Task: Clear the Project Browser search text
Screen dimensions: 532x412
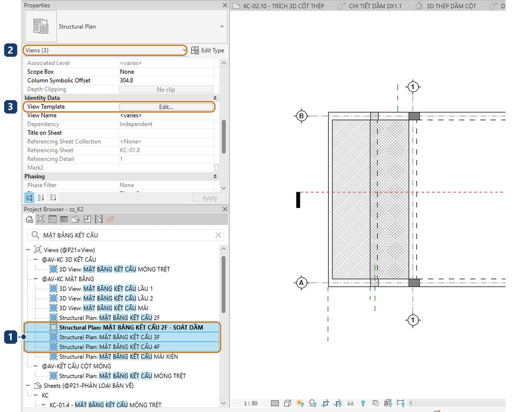Action: (x=218, y=235)
